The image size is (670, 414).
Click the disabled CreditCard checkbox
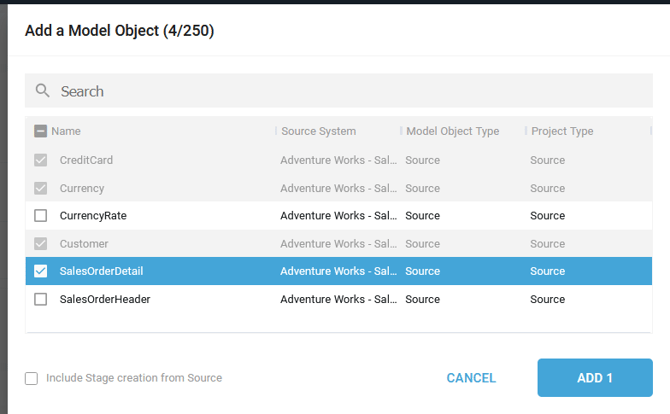[x=41, y=160]
